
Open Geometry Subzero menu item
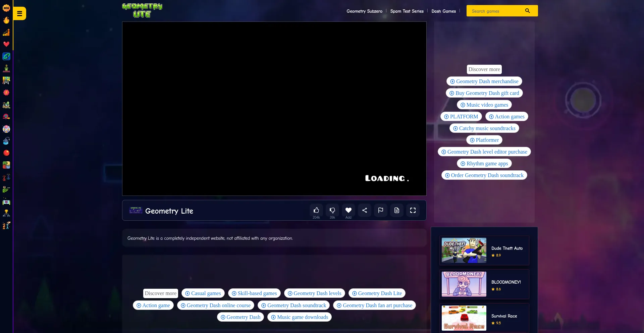[364, 11]
